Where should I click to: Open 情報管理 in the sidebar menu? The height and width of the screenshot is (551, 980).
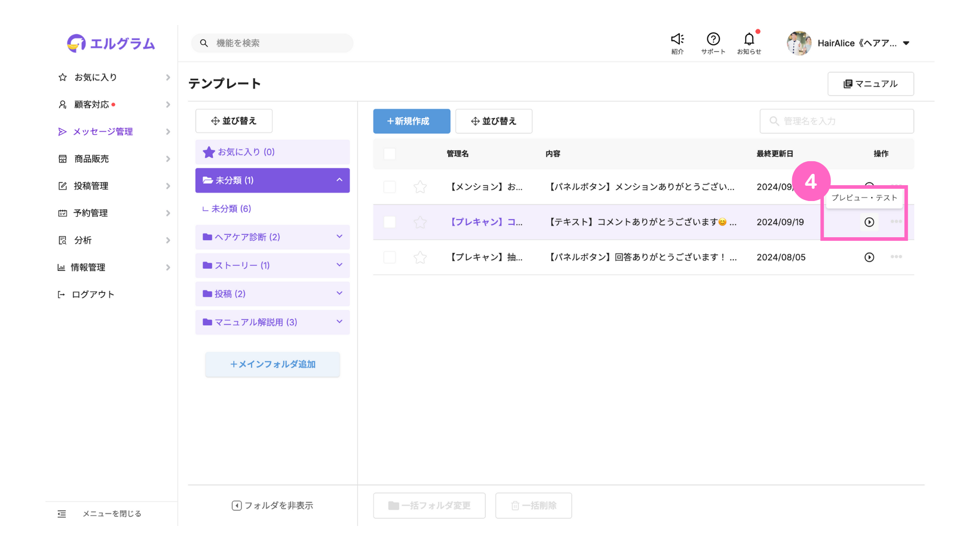coord(88,267)
